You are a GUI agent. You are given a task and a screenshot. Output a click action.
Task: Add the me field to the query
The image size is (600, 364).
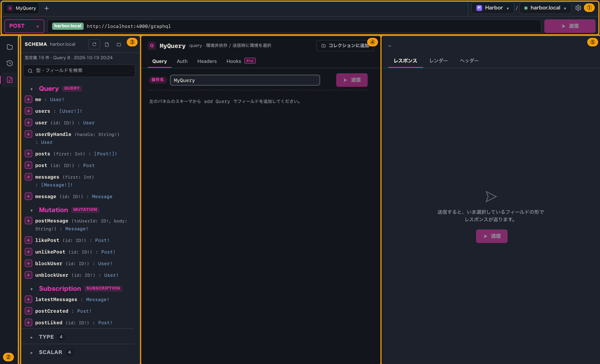tap(28, 99)
